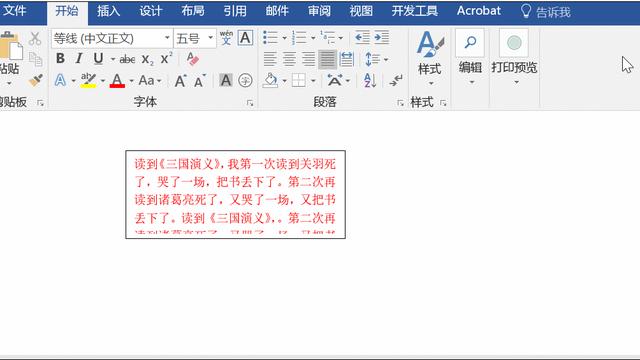
Task: Click the borders icon
Action: pos(299,80)
